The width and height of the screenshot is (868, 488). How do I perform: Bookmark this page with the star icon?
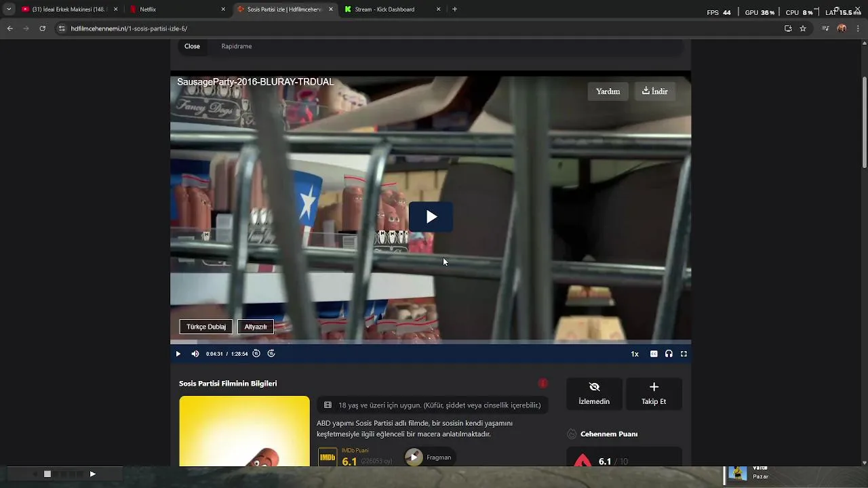point(803,28)
